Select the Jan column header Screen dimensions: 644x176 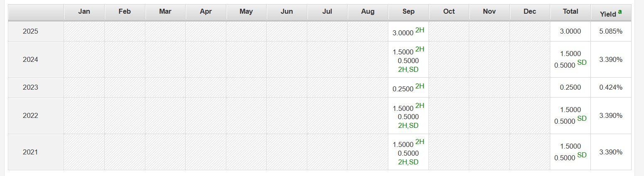[84, 12]
